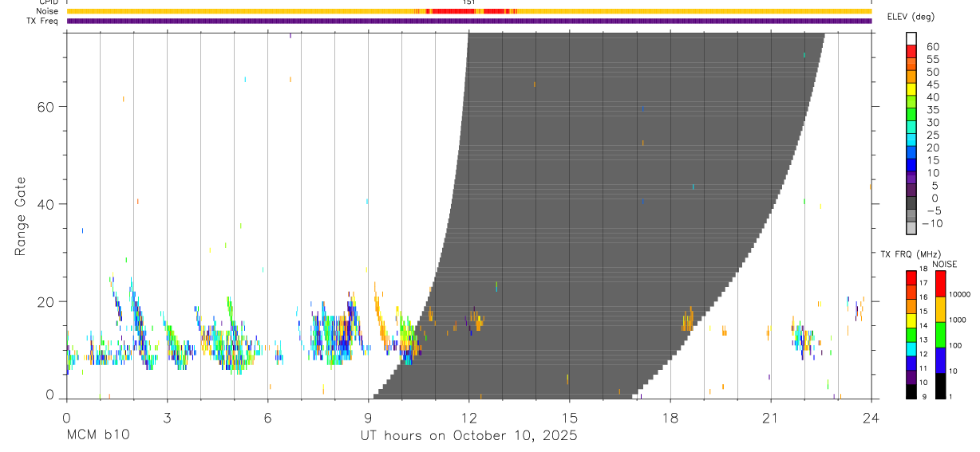Click the purple TX Freq strip above the plot
Image resolution: width=980 pixels, height=452 pixels.
click(x=468, y=21)
